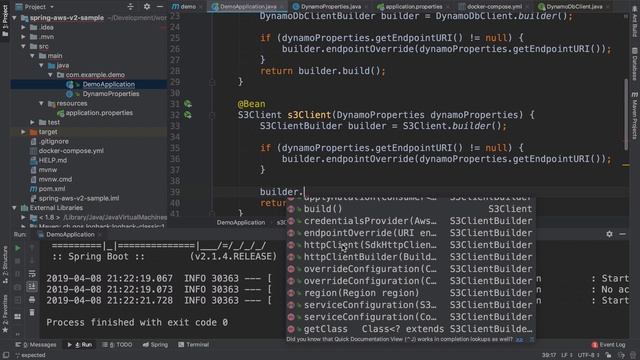Click bean gutter icon on line 32
The image size is (640, 360).
pos(187,115)
